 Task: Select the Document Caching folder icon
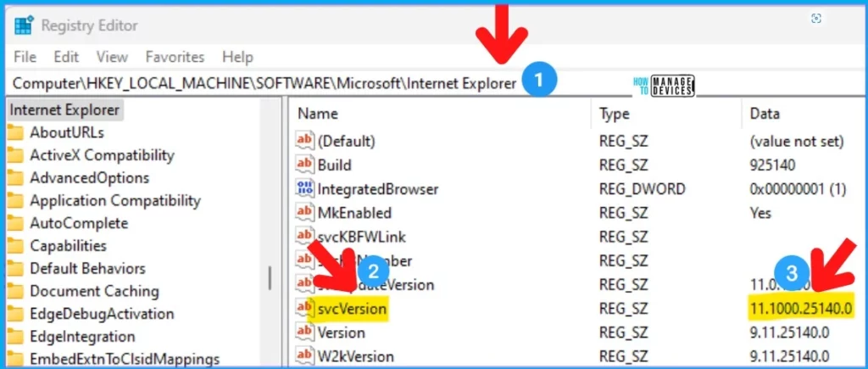(15, 292)
